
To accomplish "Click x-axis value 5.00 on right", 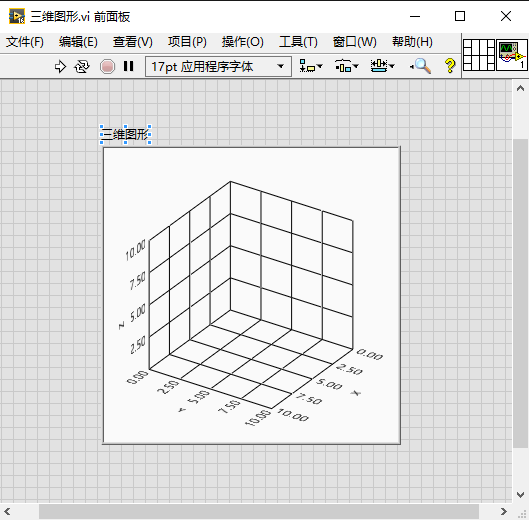I will click(x=329, y=384).
